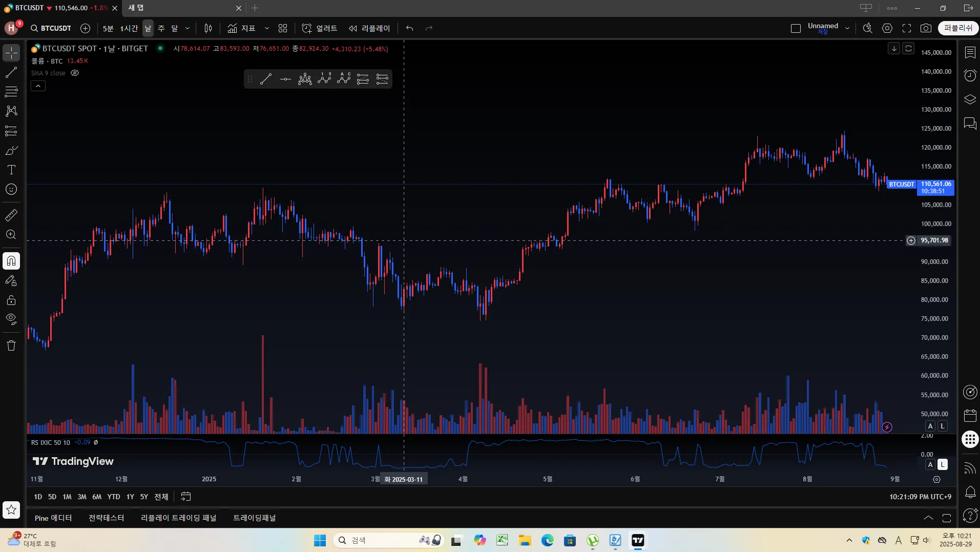This screenshot has width=980, height=552.
Task: Select the ruler measure tool
Action: 11,215
